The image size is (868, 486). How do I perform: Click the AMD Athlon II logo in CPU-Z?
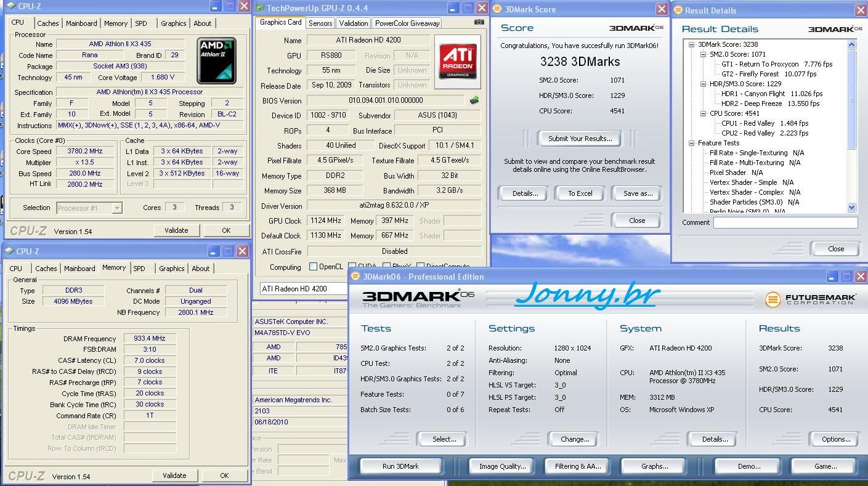pos(216,60)
